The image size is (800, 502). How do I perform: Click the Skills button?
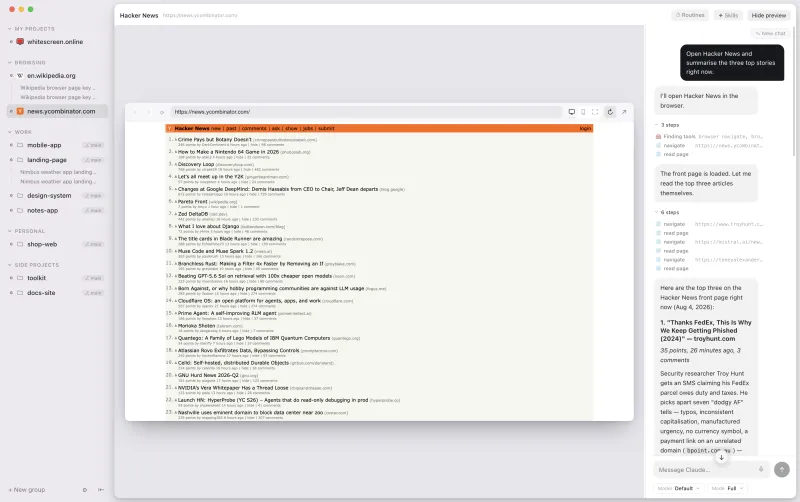[x=728, y=15]
